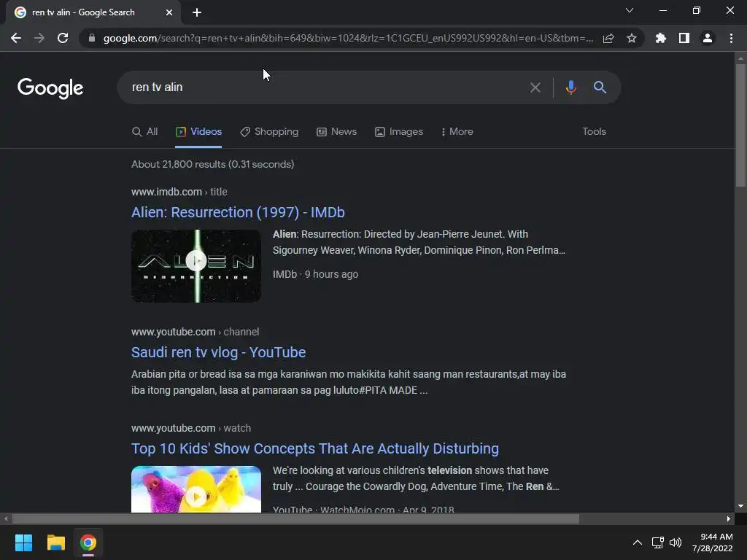Focus the Google search field
The height and width of the screenshot is (560, 747).
(324, 87)
